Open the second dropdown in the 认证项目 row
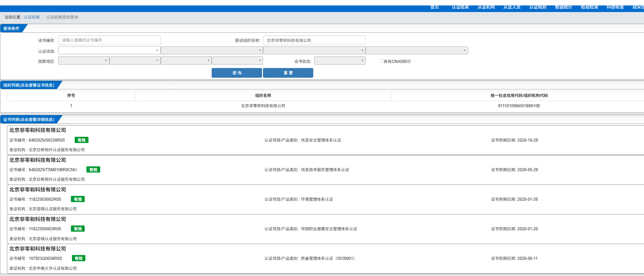 click(x=212, y=51)
